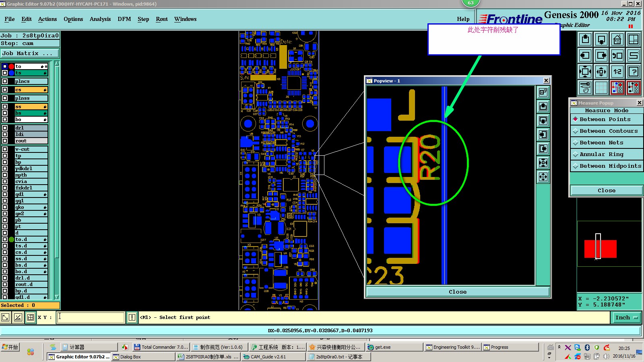Click pan left icon in Popview sidebar
The width and height of the screenshot is (644, 362).
point(543,135)
